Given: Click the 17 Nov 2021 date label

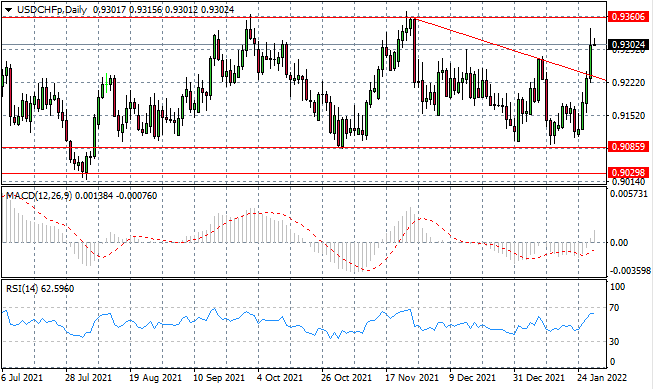Looking at the screenshot, I should coord(412,378).
